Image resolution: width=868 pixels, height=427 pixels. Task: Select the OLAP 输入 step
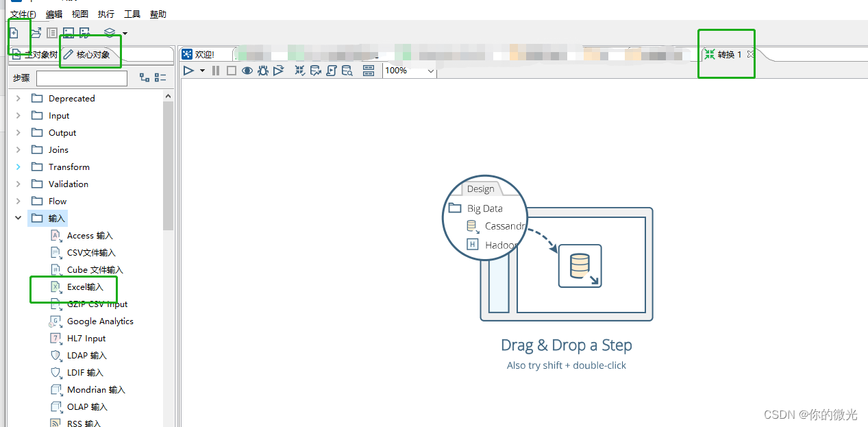coord(79,407)
